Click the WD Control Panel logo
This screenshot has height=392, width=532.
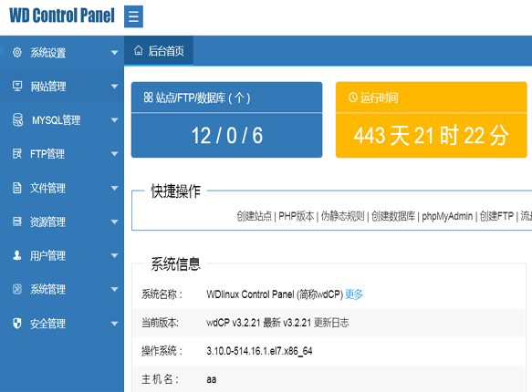pos(62,15)
